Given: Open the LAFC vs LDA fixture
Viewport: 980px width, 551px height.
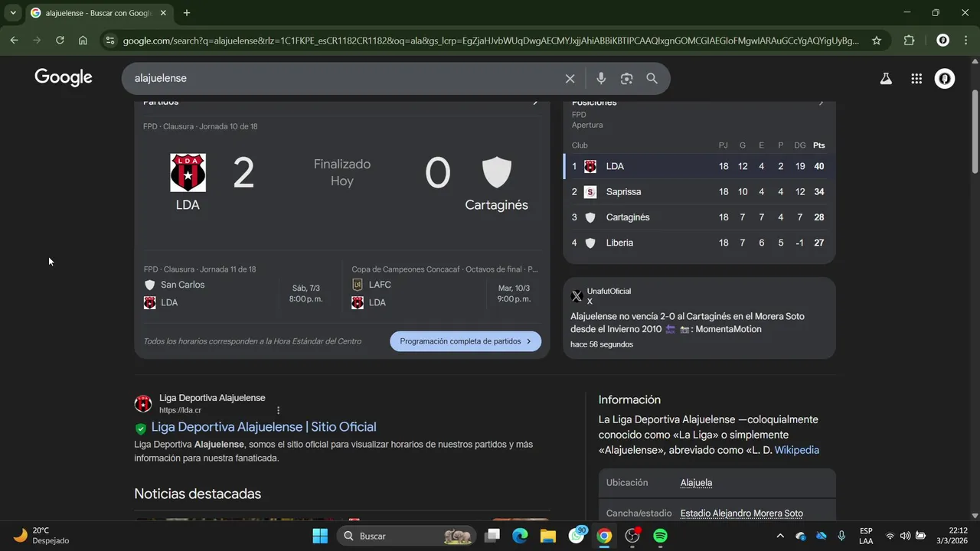Looking at the screenshot, I should tap(446, 288).
